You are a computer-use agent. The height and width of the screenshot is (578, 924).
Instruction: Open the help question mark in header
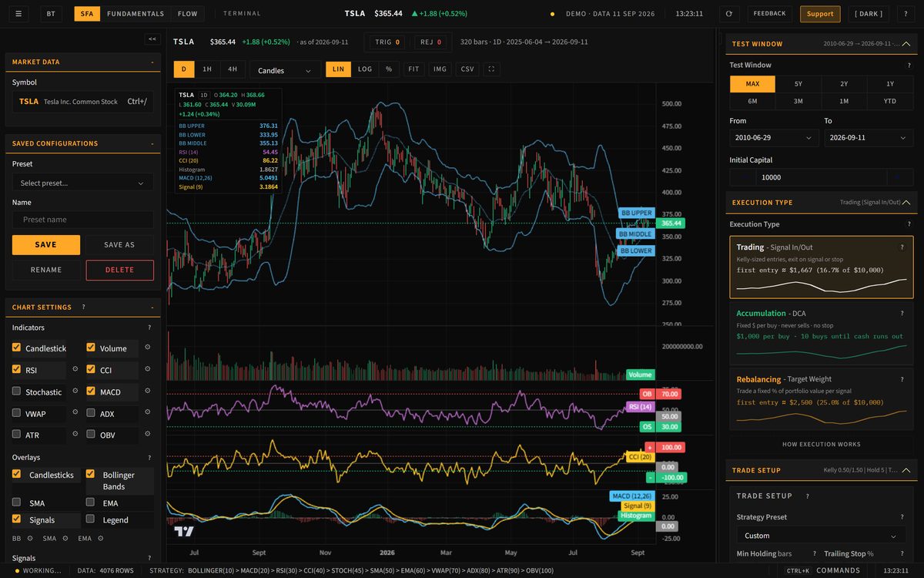tap(906, 14)
